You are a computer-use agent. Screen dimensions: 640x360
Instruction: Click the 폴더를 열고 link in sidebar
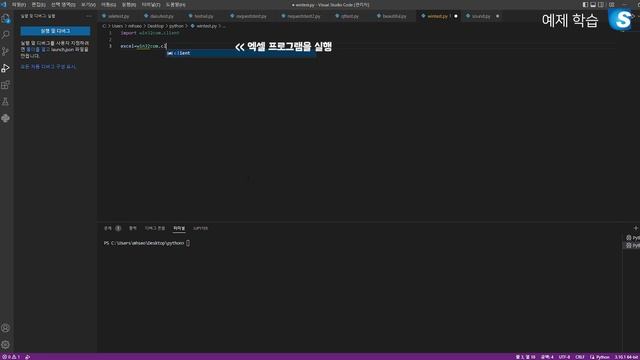pos(38,49)
